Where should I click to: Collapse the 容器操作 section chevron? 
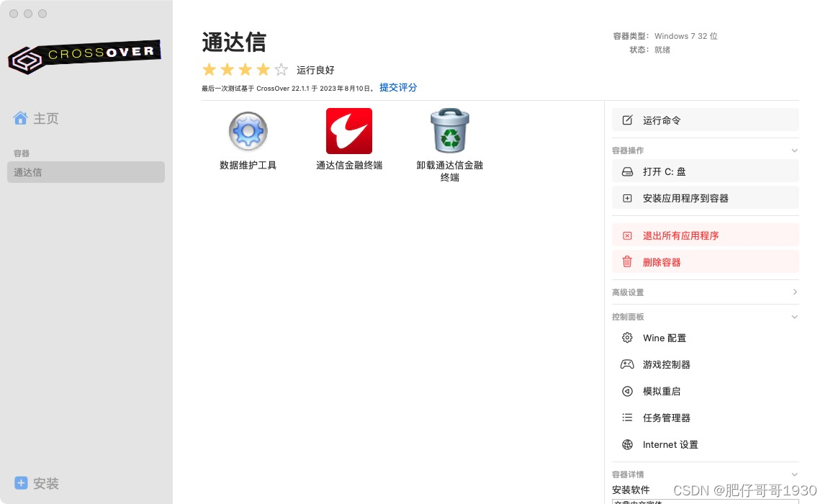tap(794, 150)
